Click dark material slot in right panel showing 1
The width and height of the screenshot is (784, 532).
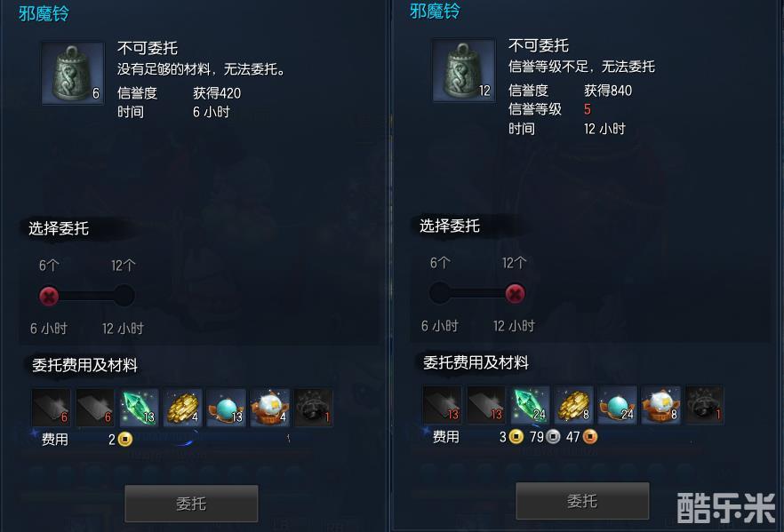point(705,405)
